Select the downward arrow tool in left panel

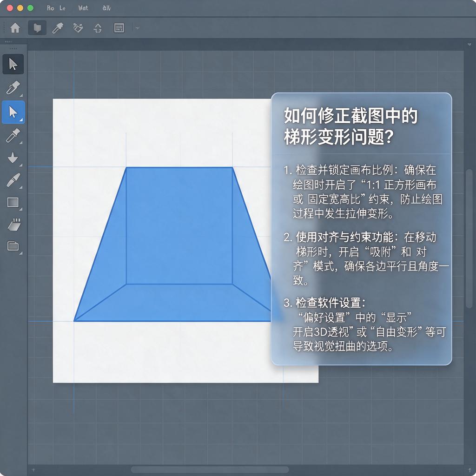pyautogui.click(x=13, y=158)
